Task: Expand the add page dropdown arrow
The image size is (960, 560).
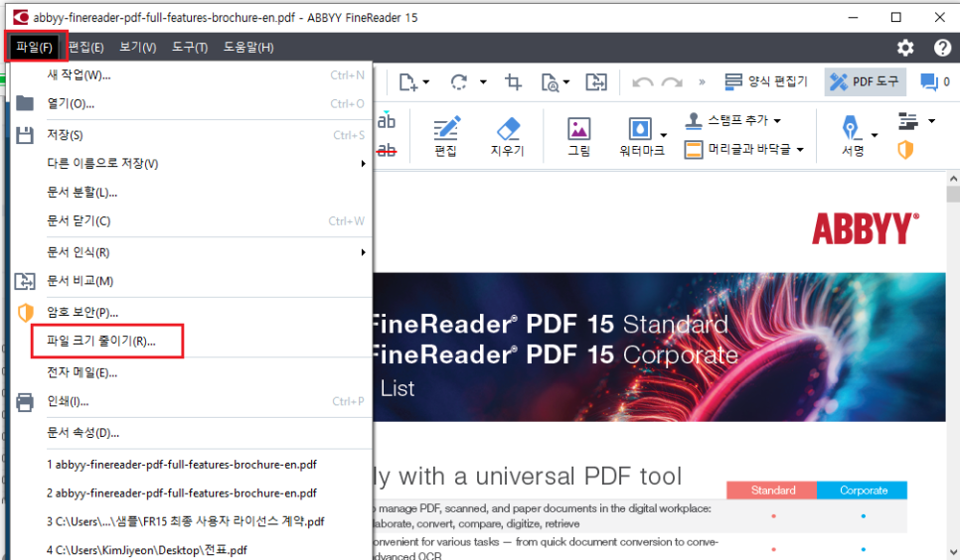Action: [x=426, y=81]
